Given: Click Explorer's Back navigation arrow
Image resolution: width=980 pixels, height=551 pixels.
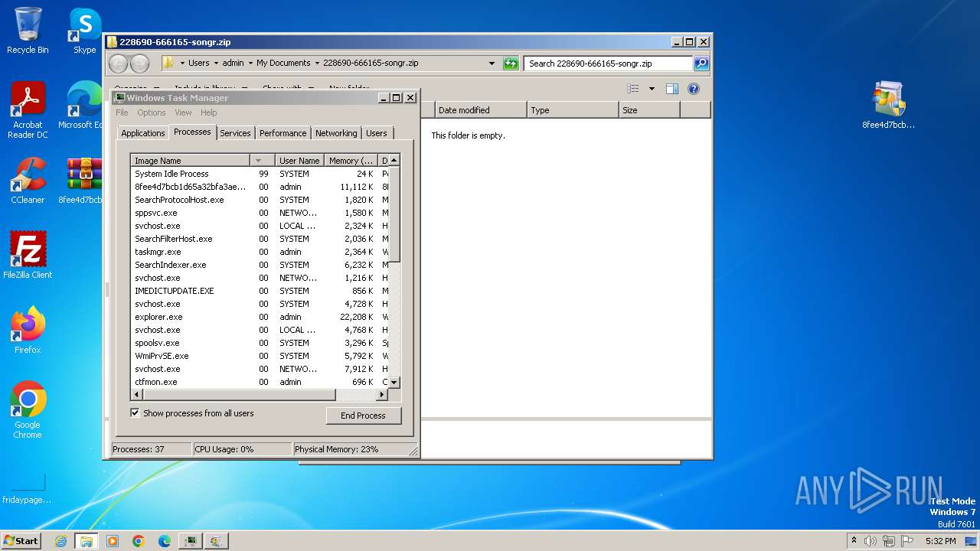Looking at the screenshot, I should pos(119,64).
